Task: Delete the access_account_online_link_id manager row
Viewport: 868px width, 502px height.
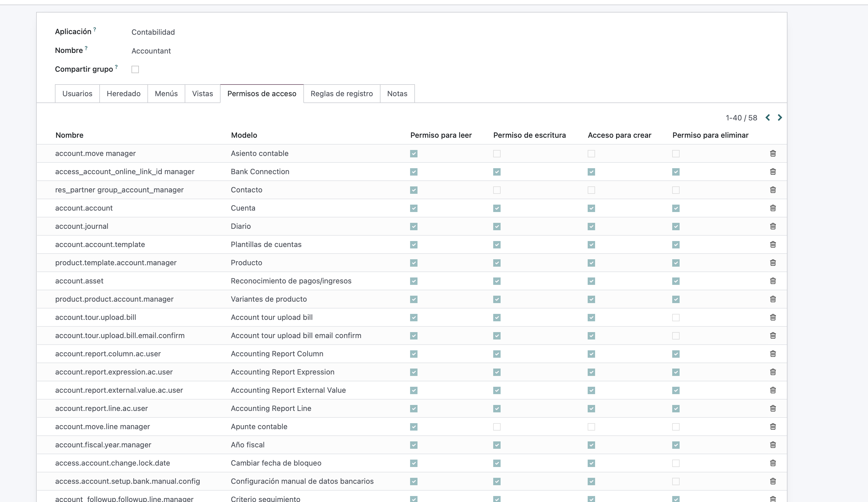Action: click(x=773, y=172)
